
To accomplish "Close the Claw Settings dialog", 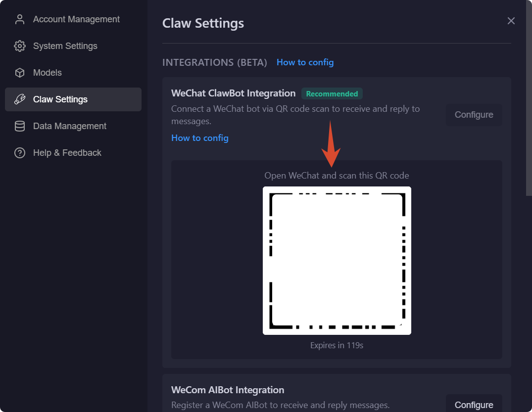I will [511, 21].
